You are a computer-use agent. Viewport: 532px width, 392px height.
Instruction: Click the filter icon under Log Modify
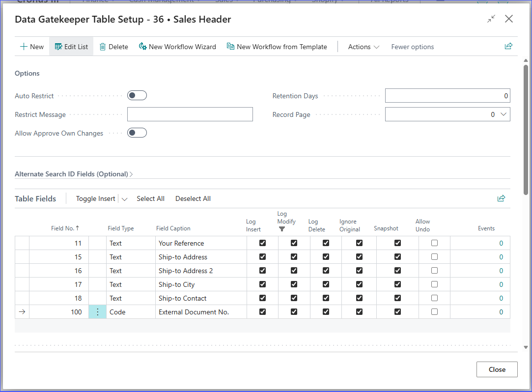tap(282, 229)
